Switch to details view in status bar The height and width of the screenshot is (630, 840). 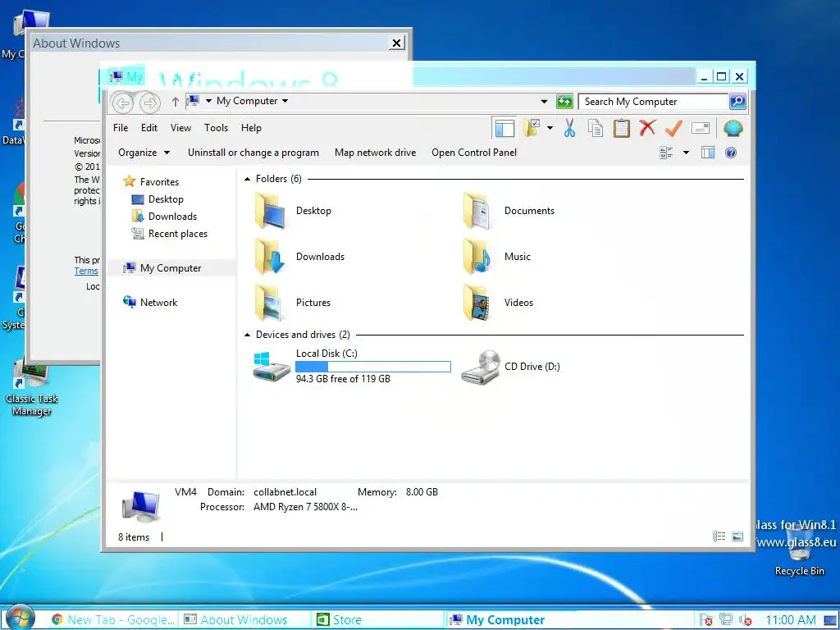click(x=719, y=536)
